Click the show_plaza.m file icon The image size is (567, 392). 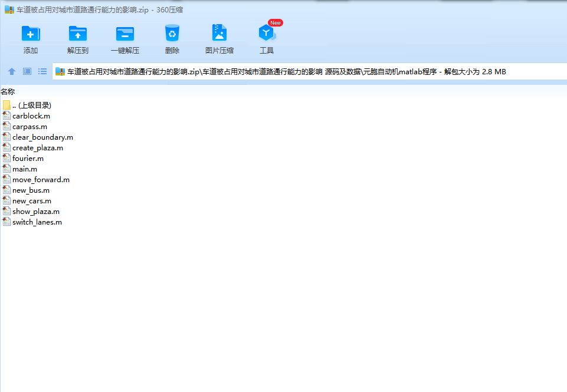(6, 211)
